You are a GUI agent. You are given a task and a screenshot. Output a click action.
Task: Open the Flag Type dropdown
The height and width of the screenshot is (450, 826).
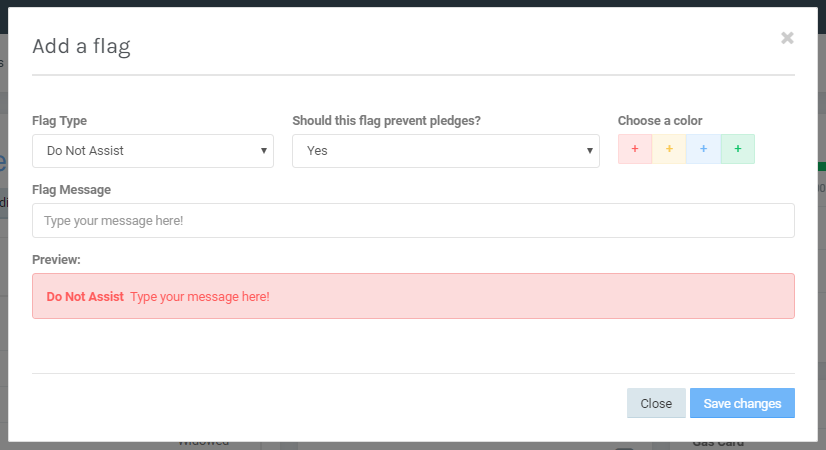tap(153, 151)
